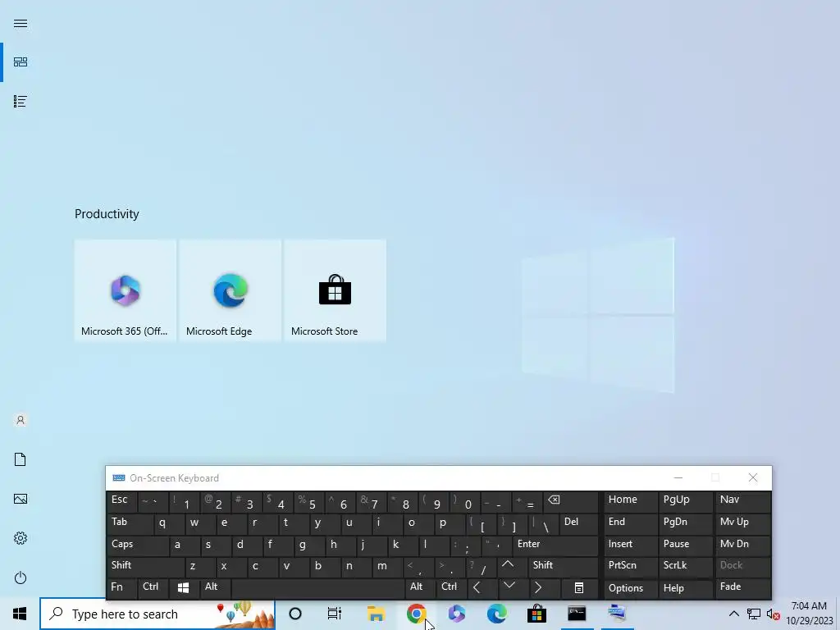Click the PrtScn key on keyboard
This screenshot has width=840, height=630.
pos(631,567)
